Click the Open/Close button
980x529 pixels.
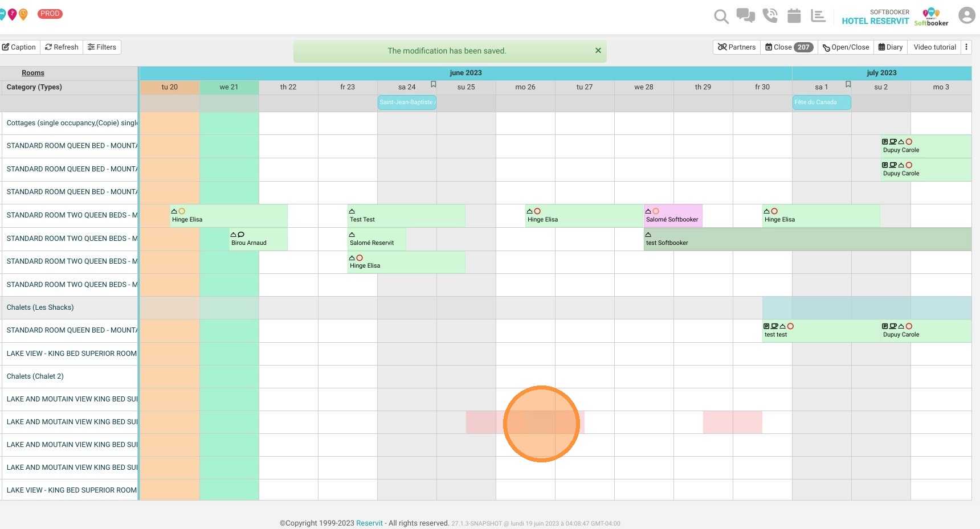tap(846, 47)
